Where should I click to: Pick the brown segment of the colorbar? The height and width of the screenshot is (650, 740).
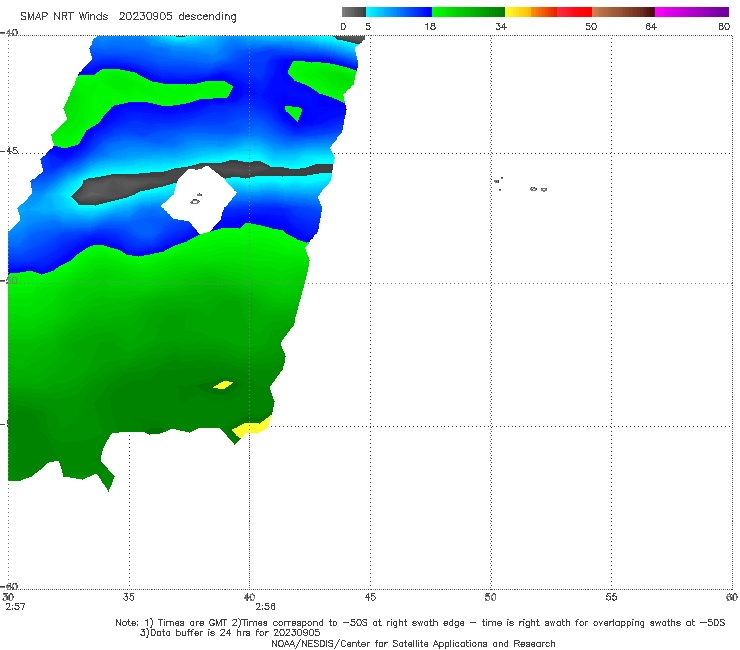click(623, 12)
